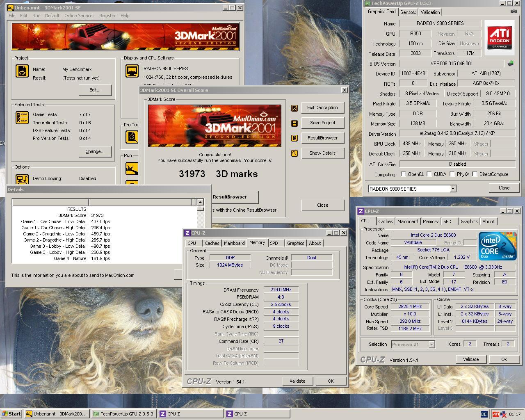Click Close in the Overall Score dialog

click(x=322, y=205)
